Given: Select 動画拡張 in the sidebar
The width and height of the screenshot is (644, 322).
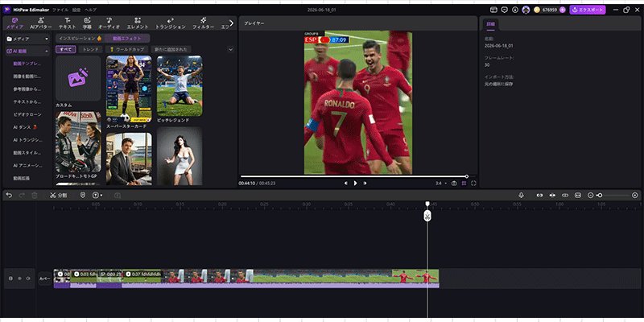Looking at the screenshot, I should 22,178.
